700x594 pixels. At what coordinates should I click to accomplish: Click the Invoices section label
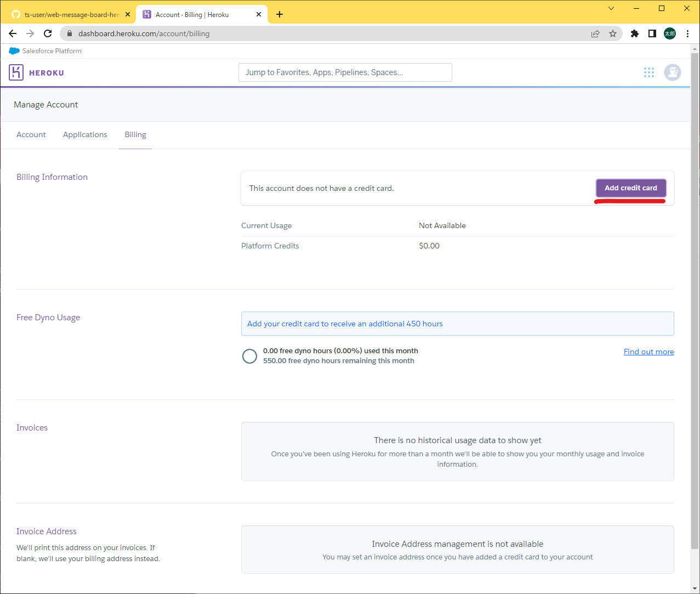coord(32,428)
